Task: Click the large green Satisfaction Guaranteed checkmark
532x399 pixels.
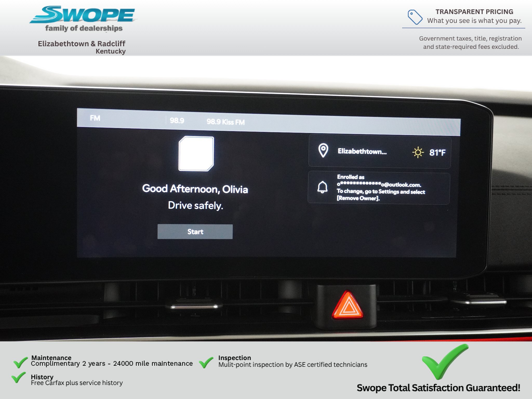Action: pyautogui.click(x=445, y=362)
